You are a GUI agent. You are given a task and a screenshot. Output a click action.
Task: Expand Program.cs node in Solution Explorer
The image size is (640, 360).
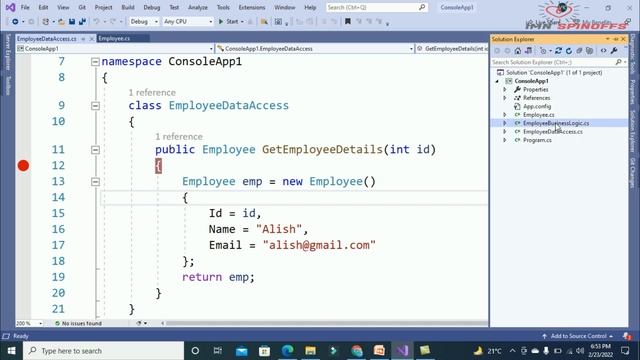[505, 140]
